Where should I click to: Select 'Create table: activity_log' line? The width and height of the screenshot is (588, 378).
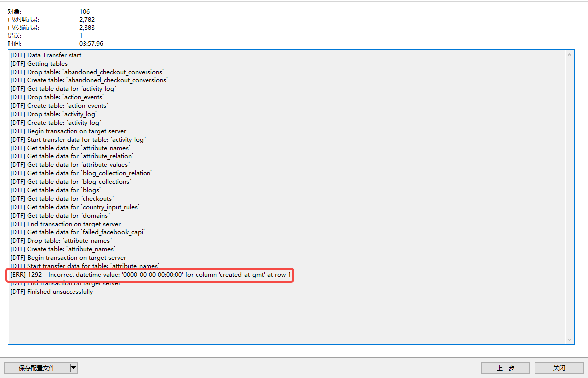(x=56, y=123)
